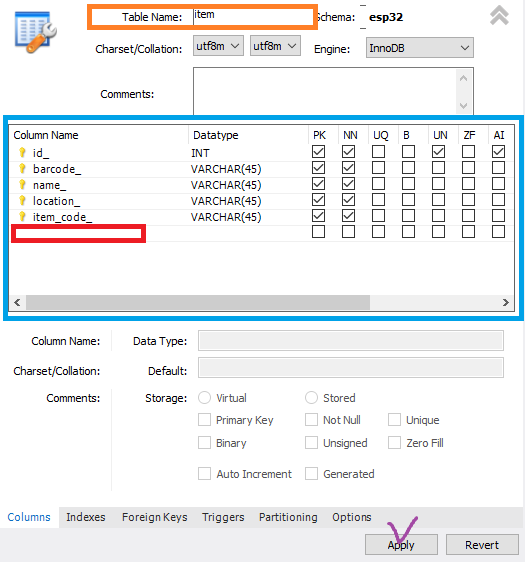Select the Virtual storage radio button
Image resolution: width=528 pixels, height=566 pixels.
pyautogui.click(x=204, y=398)
